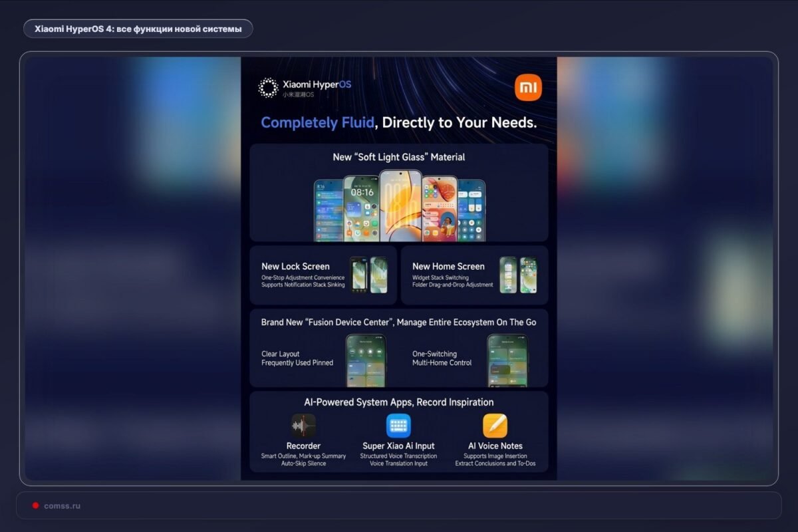Click "Widget Stack Switching" text
Image resolution: width=798 pixels, height=532 pixels.
coord(440,277)
